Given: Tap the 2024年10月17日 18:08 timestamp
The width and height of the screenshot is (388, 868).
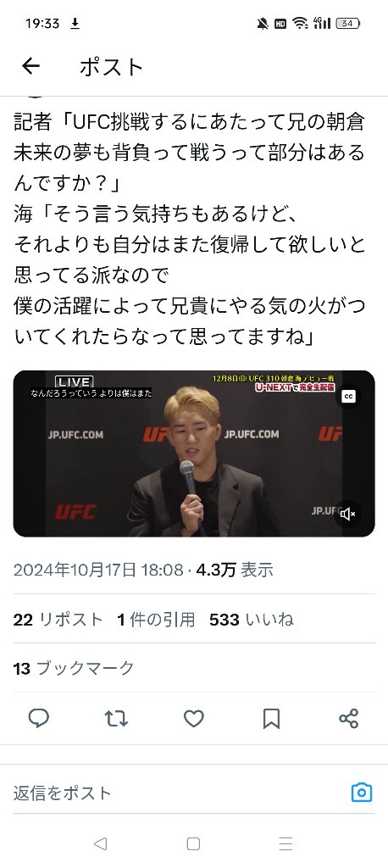Looking at the screenshot, I should click(98, 570).
